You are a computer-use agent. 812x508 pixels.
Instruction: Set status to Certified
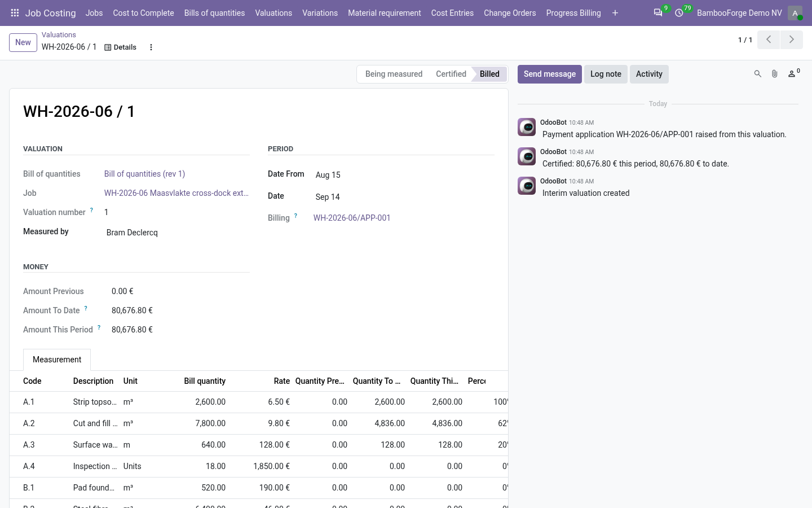(451, 74)
